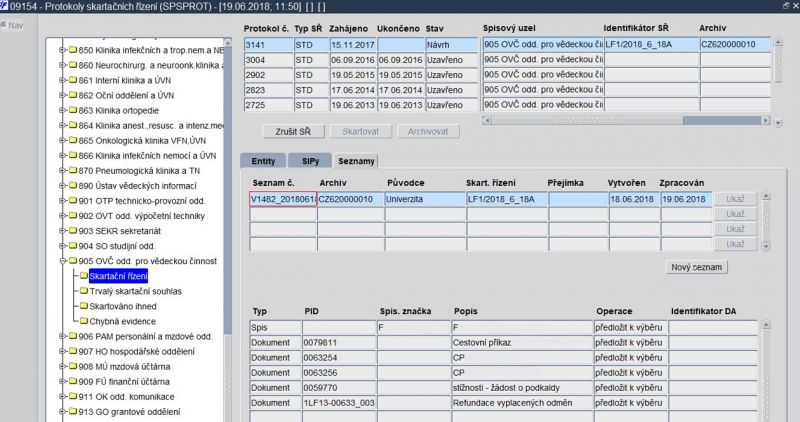Click folder icon of 903 SEKR sekretariát
800x422 pixels.
72,230
